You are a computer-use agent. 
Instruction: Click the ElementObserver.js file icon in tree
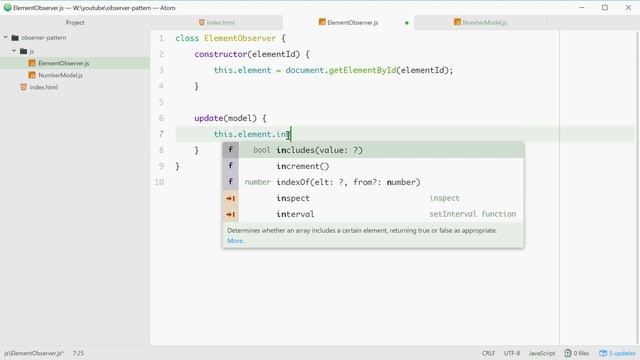click(x=32, y=63)
